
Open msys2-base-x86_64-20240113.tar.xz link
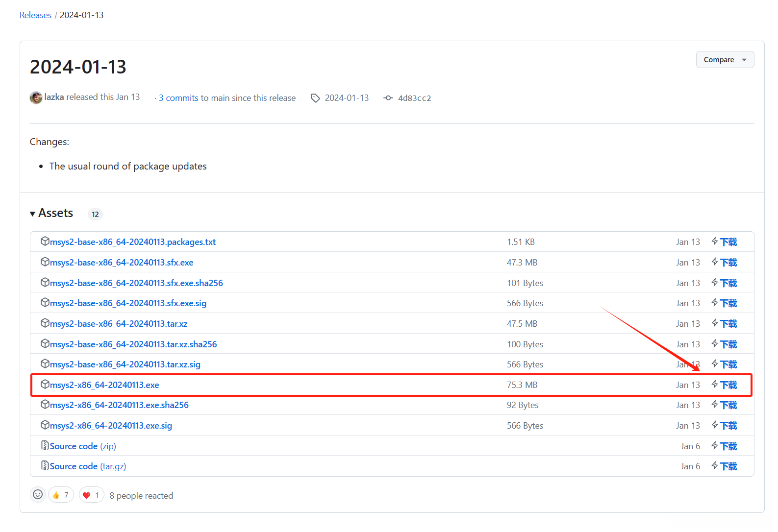click(x=119, y=324)
